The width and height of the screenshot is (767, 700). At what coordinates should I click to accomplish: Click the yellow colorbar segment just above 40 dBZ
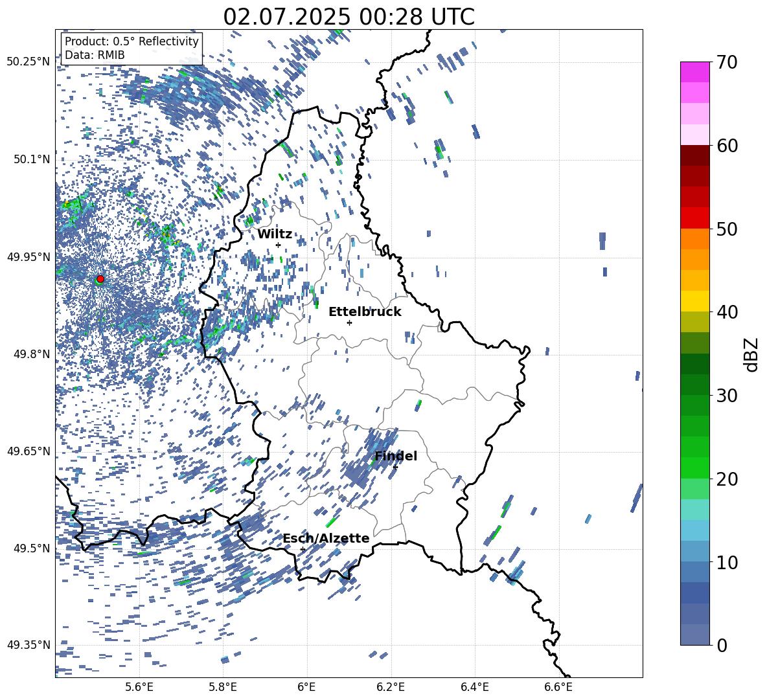tap(695, 301)
